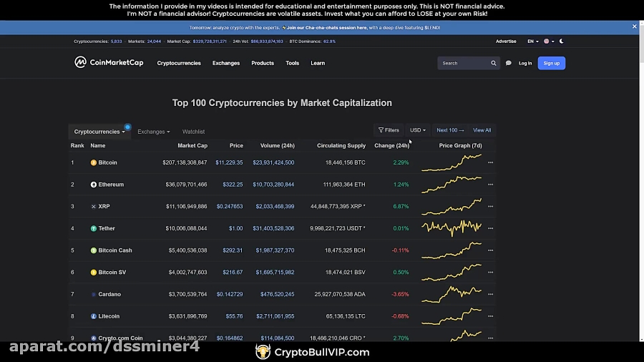644x362 pixels.
Task: Click the BTC Dominance 62.9% value
Action: (329, 41)
